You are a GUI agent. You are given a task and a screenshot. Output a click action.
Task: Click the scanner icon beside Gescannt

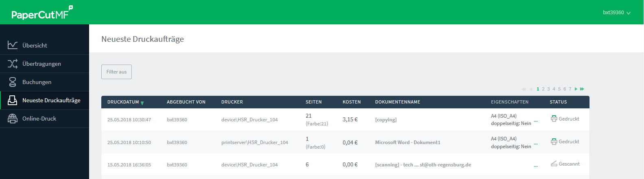[554, 164]
